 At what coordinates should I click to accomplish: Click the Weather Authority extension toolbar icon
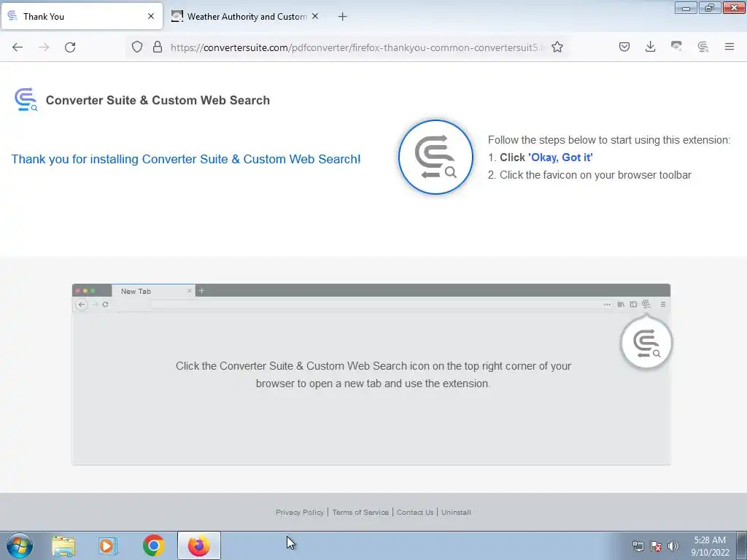676,47
